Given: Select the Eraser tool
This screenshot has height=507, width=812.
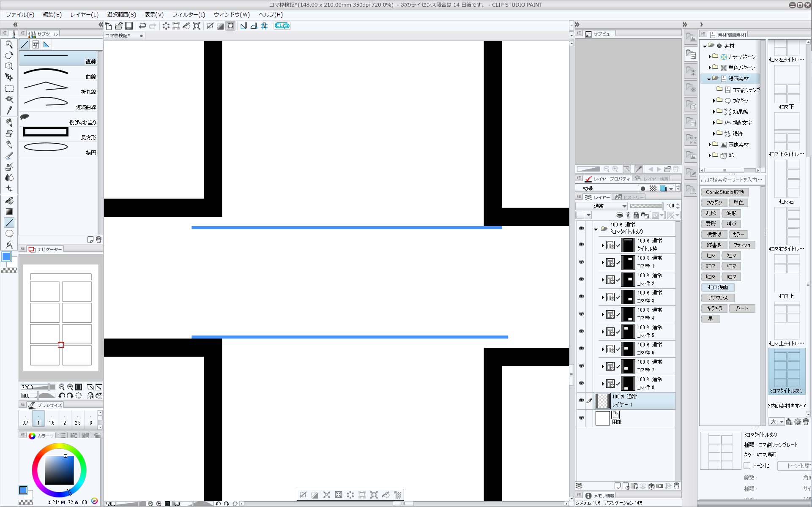Looking at the screenshot, I should [9, 133].
